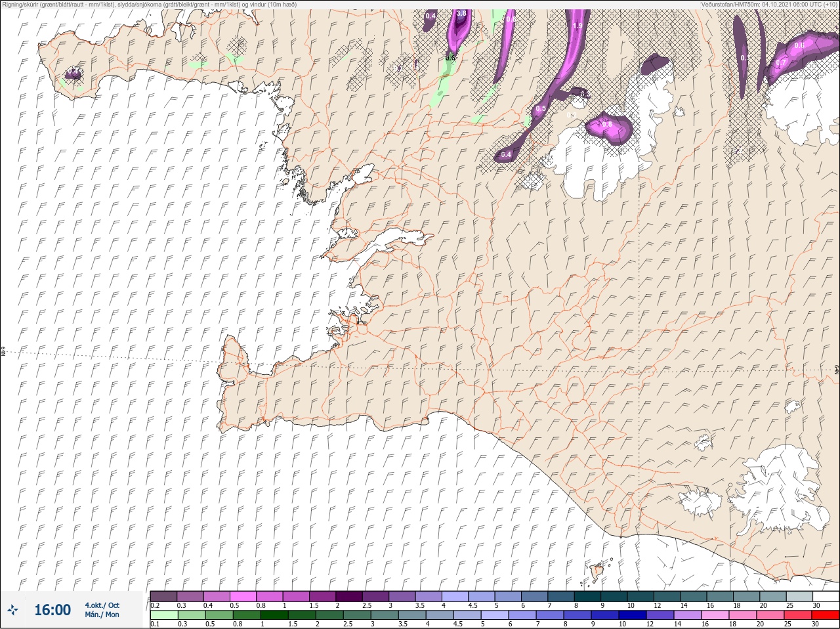Click the Rigning/skúrir map title text
The width and height of the screenshot is (840, 629).
tap(150, 4)
